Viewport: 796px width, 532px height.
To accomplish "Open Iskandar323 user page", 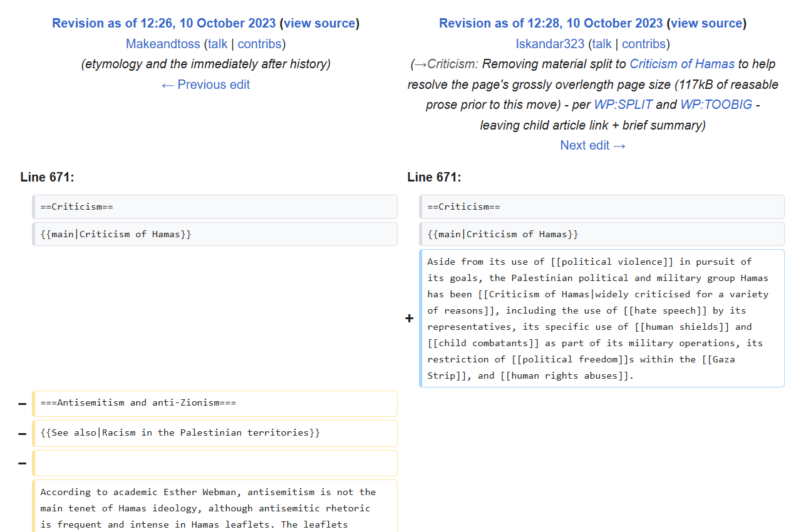I will [x=550, y=44].
